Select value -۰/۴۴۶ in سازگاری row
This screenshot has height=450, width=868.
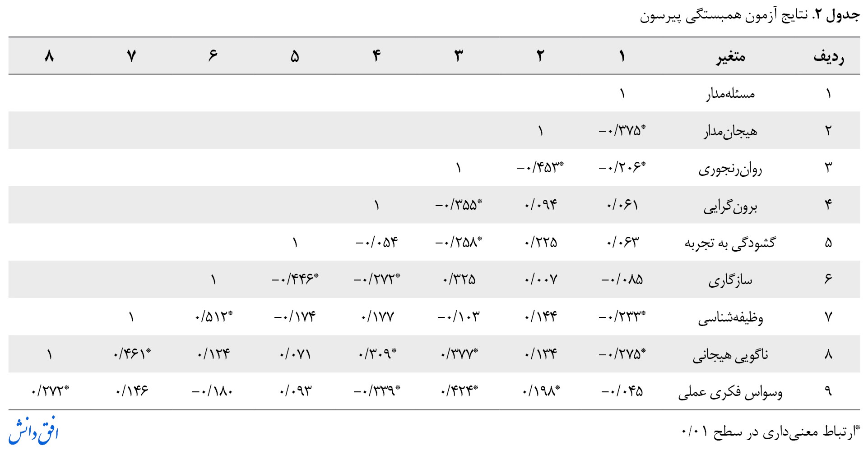295,279
